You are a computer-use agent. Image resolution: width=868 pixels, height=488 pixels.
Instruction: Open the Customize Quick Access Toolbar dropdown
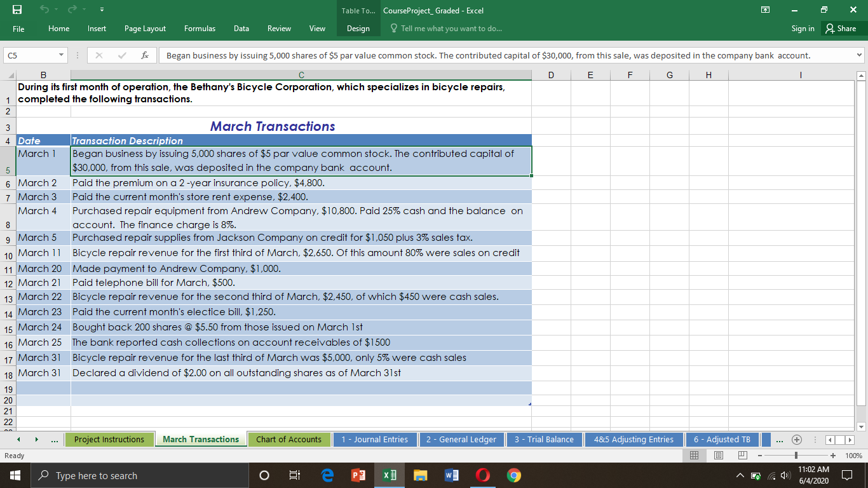coord(102,8)
